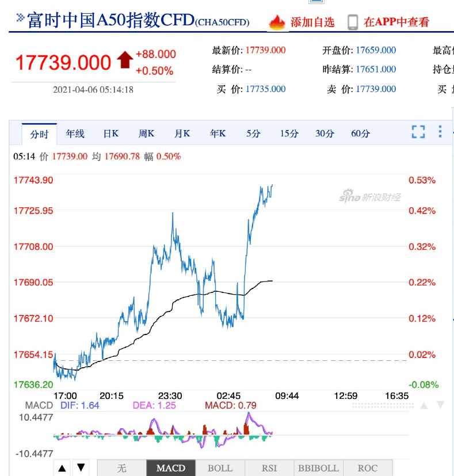454x476 pixels.
Task: Turn off indicators with the 无 option
Action: click(x=121, y=468)
